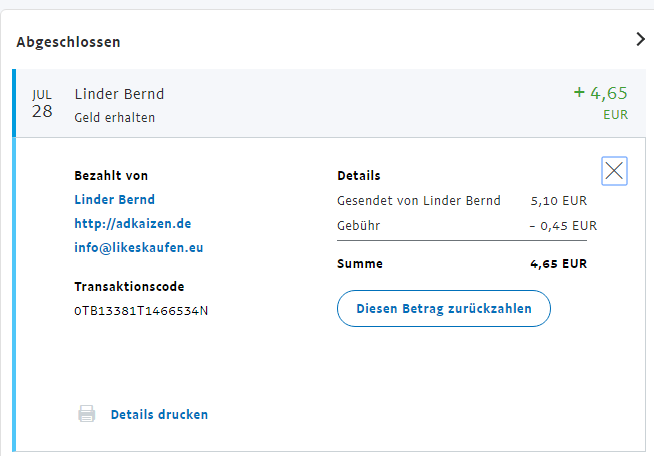The width and height of the screenshot is (654, 456).
Task: Click the Gesendet von Linder Bernd line
Action: (x=419, y=201)
